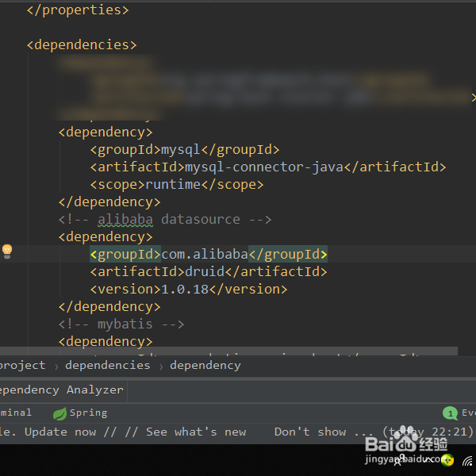Click the Spring leaf icon
The width and height of the screenshot is (476, 476).
click(x=59, y=414)
